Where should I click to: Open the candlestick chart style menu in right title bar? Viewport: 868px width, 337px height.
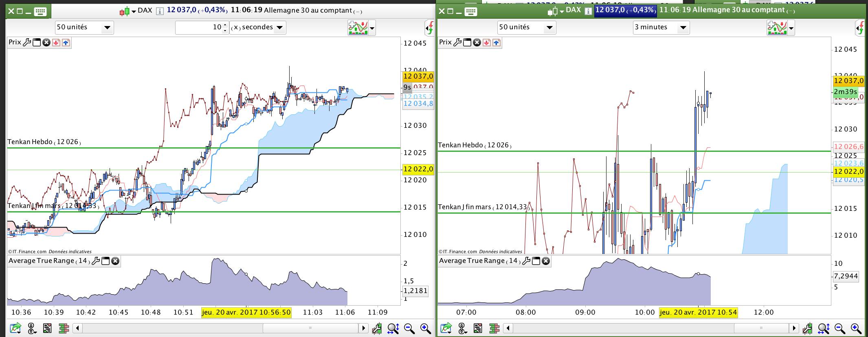[x=556, y=11]
